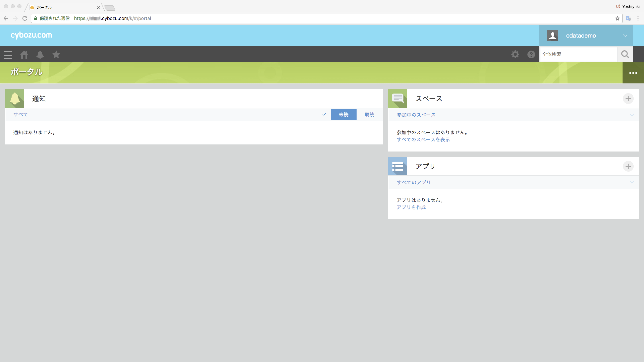Open the portal options three-dot menu

click(633, 73)
